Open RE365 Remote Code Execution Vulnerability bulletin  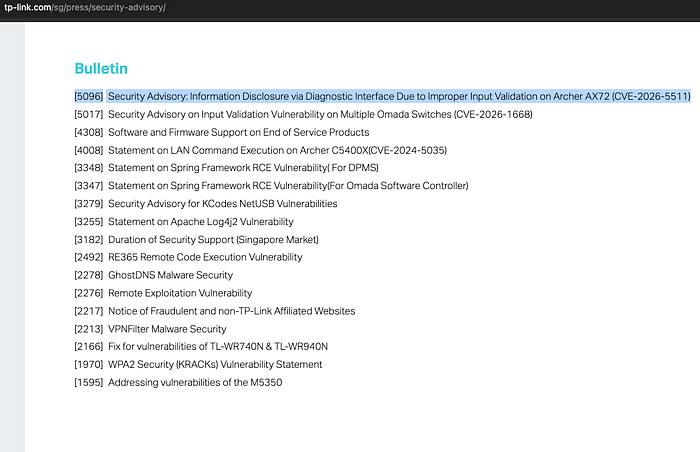coord(205,257)
